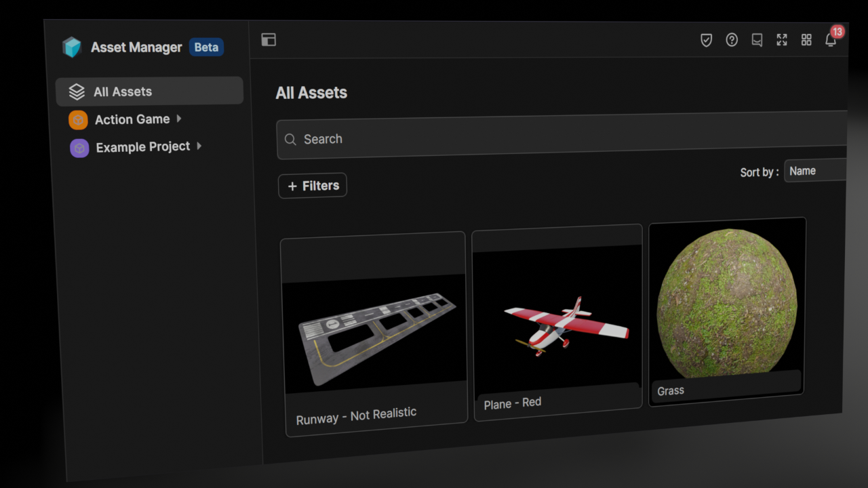Click the purple Example Project icon

click(79, 148)
